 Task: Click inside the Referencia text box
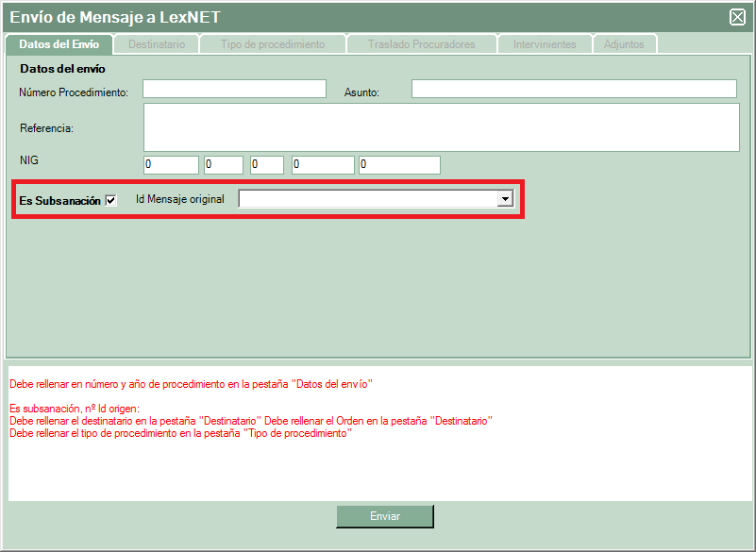click(441, 127)
